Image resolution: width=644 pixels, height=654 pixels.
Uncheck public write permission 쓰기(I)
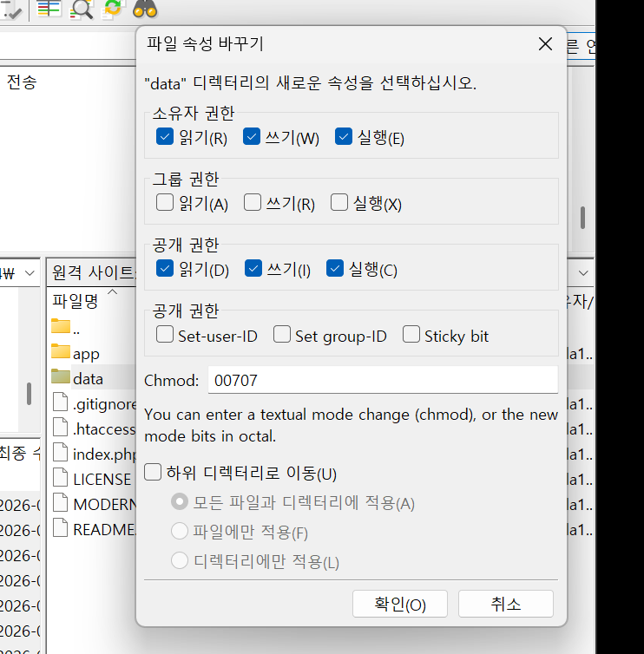pos(253,268)
